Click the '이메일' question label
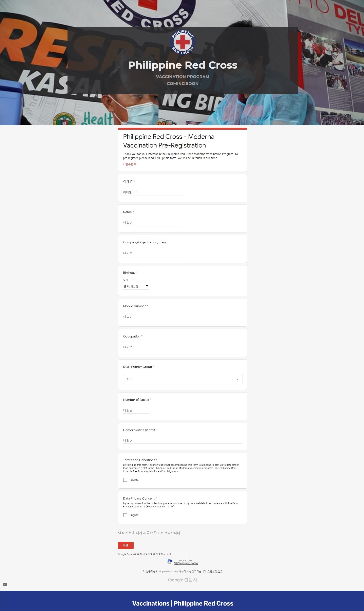364x611 pixels. (128, 181)
